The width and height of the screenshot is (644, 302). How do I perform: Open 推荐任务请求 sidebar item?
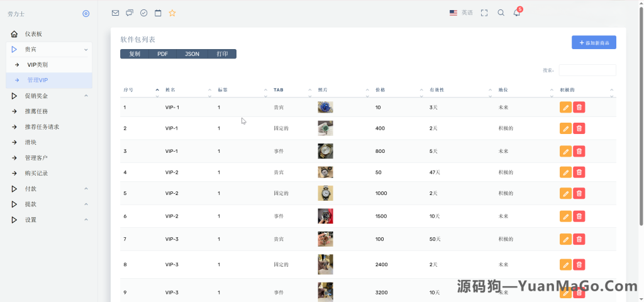49,127
